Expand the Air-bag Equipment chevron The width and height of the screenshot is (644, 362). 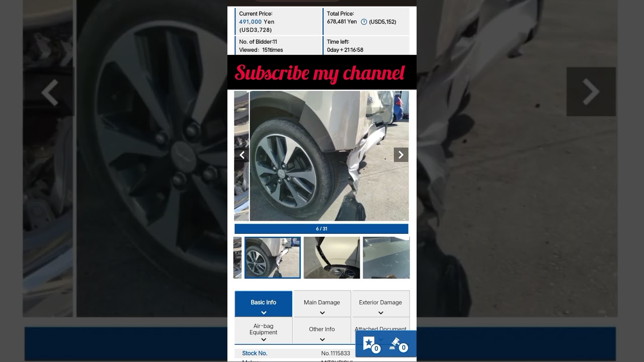coord(264,339)
